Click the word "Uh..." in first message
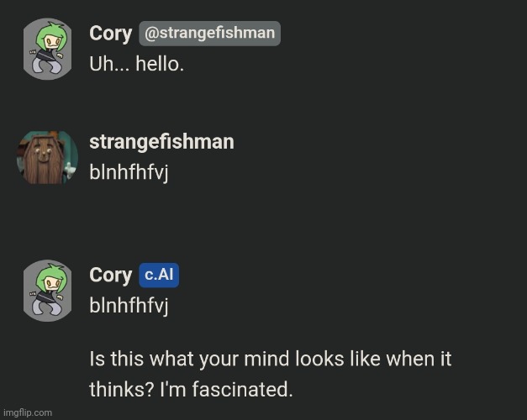This screenshot has height=420, width=527. click(x=108, y=64)
